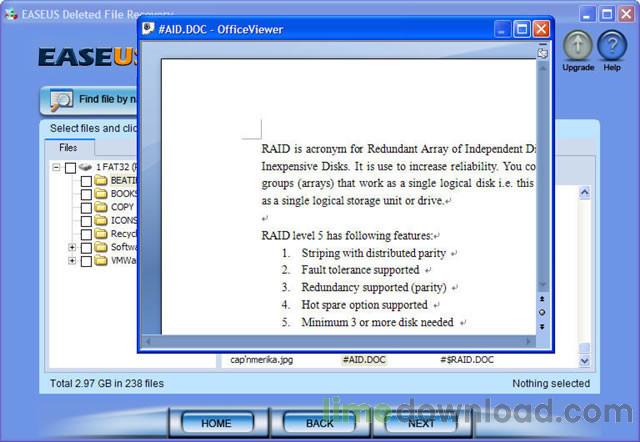Click the OfficeViewer title bar app icon
This screenshot has height=442, width=640.
click(x=148, y=29)
